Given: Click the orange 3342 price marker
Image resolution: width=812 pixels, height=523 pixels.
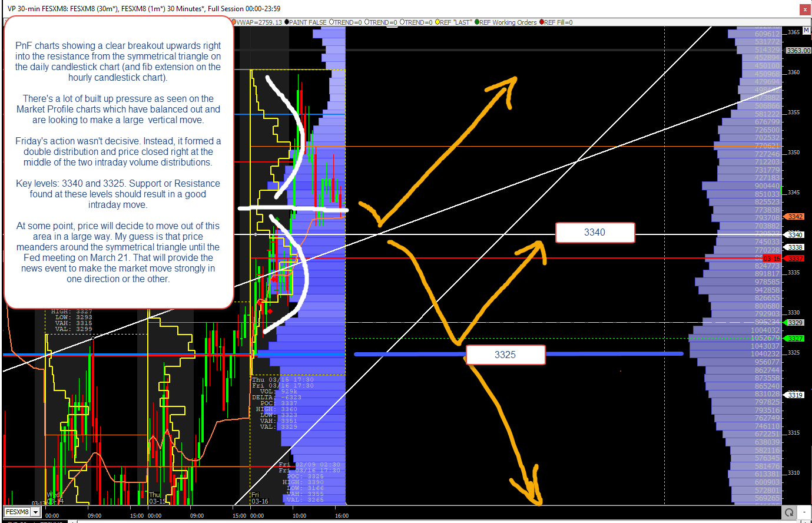Looking at the screenshot, I should point(795,217).
